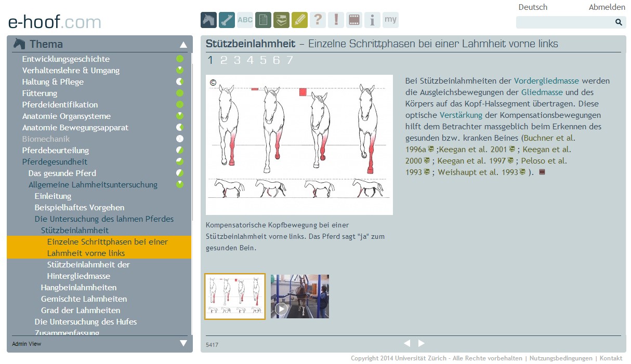Toggle progress circle beside Pferdeidentifikation
The width and height of the screenshot is (631, 364).
pyautogui.click(x=180, y=104)
